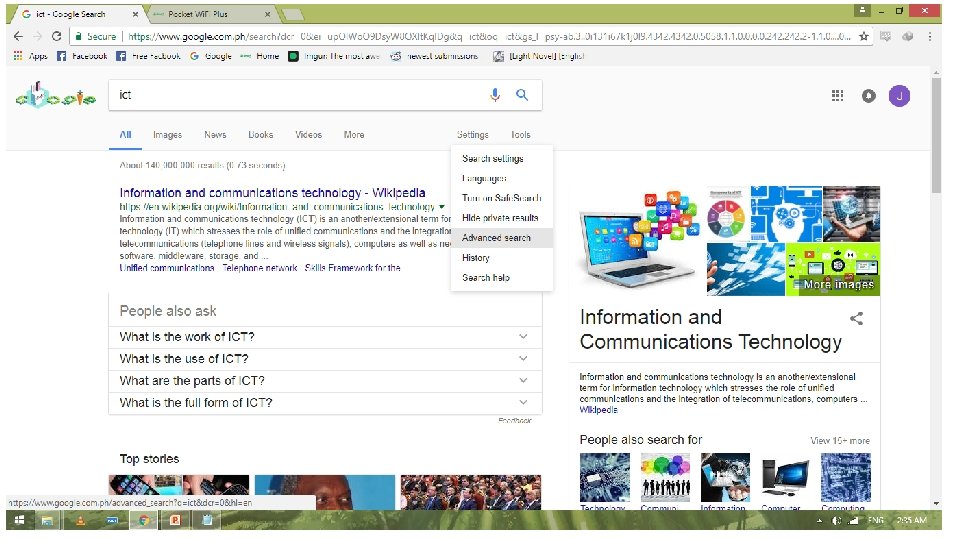Click the green arrow next to Wikipedia URL
The width and height of the screenshot is (960, 540).
441,207
